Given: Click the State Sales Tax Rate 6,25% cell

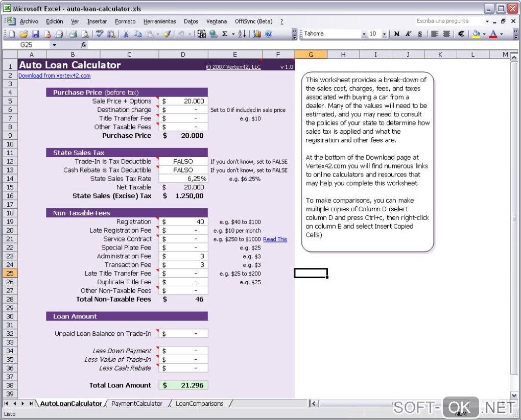Looking at the screenshot, I should tap(183, 179).
